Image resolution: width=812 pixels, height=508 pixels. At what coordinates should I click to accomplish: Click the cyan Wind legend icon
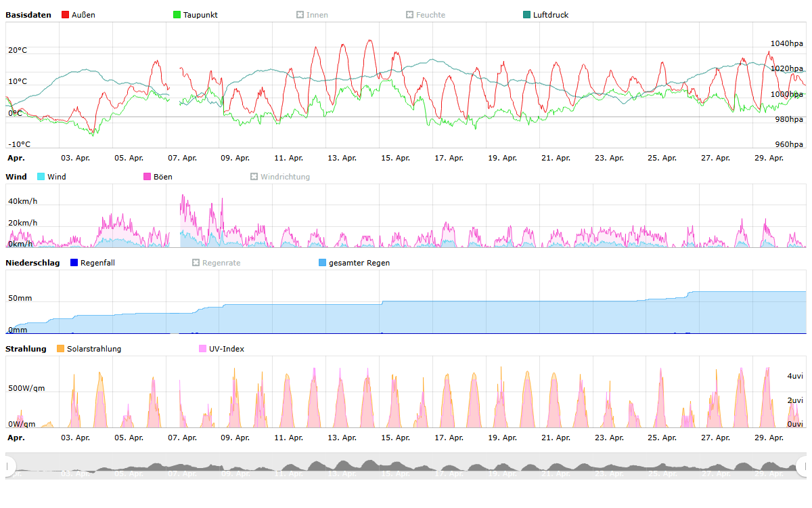tap(41, 177)
